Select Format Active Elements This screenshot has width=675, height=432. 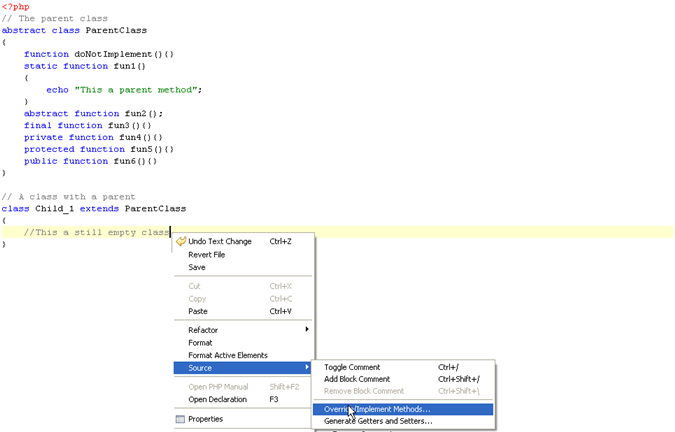244,355
